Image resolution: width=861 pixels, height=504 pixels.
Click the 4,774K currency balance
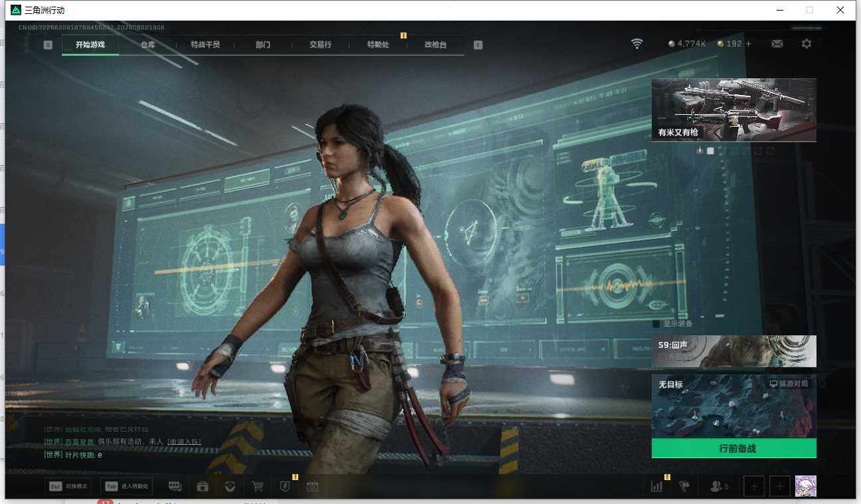[x=692, y=44]
